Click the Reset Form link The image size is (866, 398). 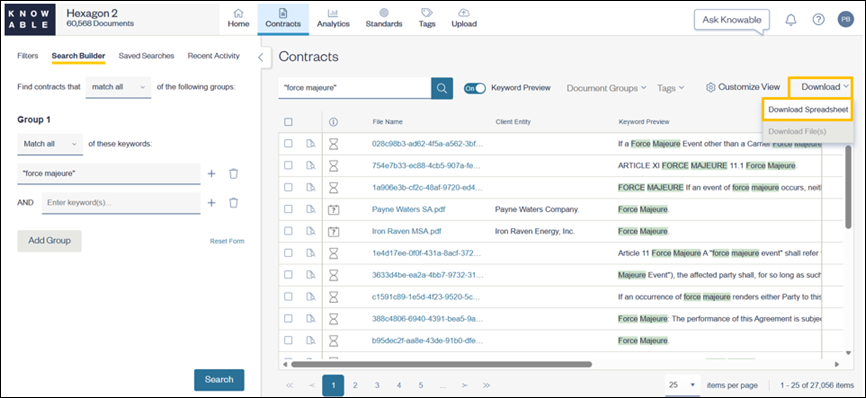pyautogui.click(x=227, y=241)
